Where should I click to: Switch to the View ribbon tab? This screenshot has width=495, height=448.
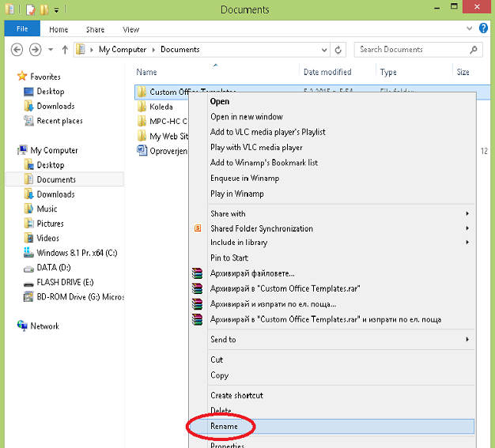[130, 29]
